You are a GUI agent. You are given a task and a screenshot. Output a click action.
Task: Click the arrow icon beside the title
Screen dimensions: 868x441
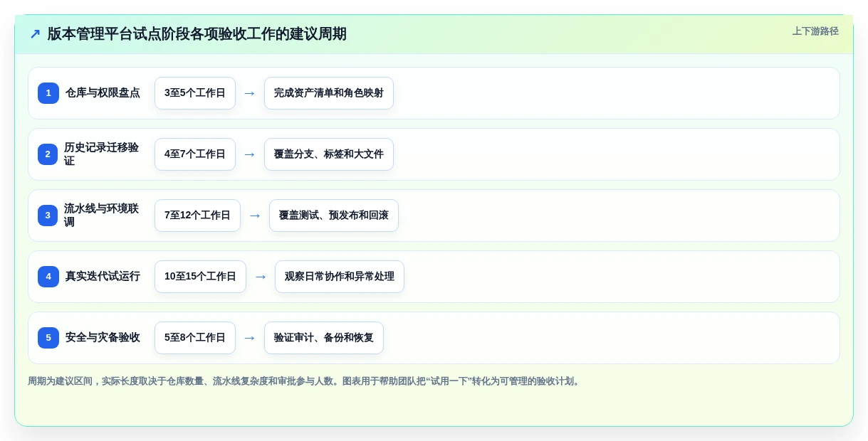35,34
